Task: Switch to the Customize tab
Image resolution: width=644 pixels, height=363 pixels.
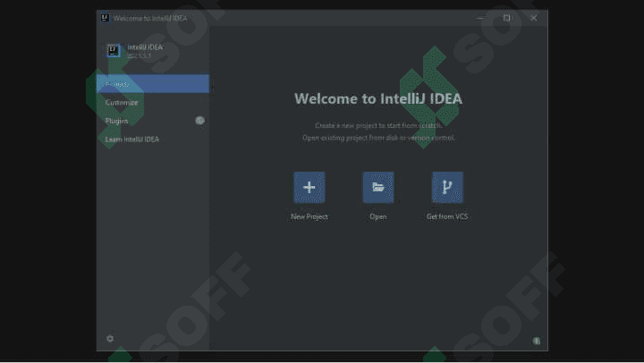Action: [x=153, y=102]
